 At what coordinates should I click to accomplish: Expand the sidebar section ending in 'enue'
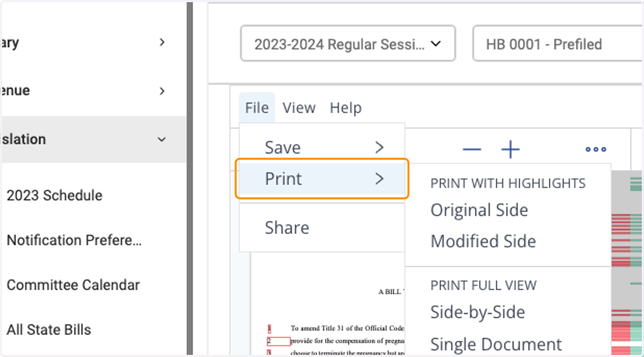point(162,91)
